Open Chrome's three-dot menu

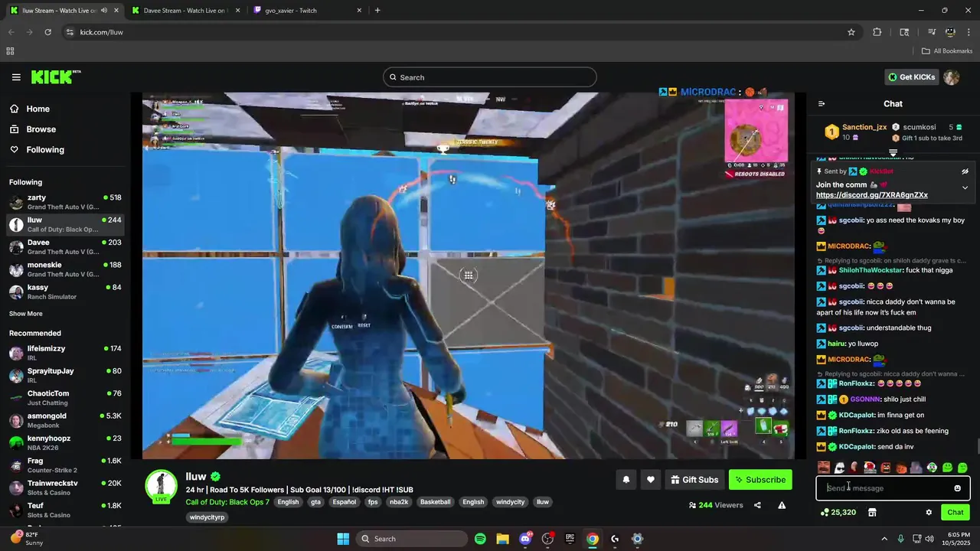click(x=969, y=32)
